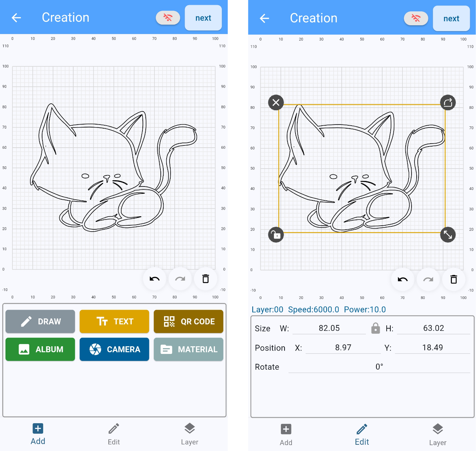Image resolution: width=476 pixels, height=451 pixels.
Task: Tap the disconnected status in the left header
Action: [168, 18]
